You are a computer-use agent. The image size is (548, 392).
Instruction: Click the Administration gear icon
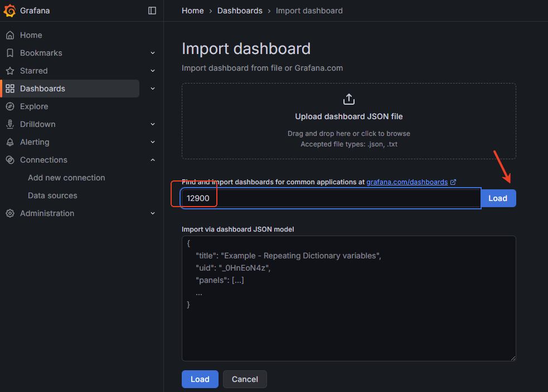click(x=10, y=213)
